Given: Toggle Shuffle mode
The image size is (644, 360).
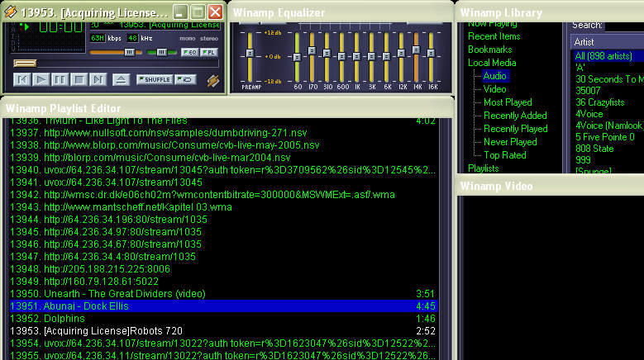Looking at the screenshot, I should (x=155, y=79).
